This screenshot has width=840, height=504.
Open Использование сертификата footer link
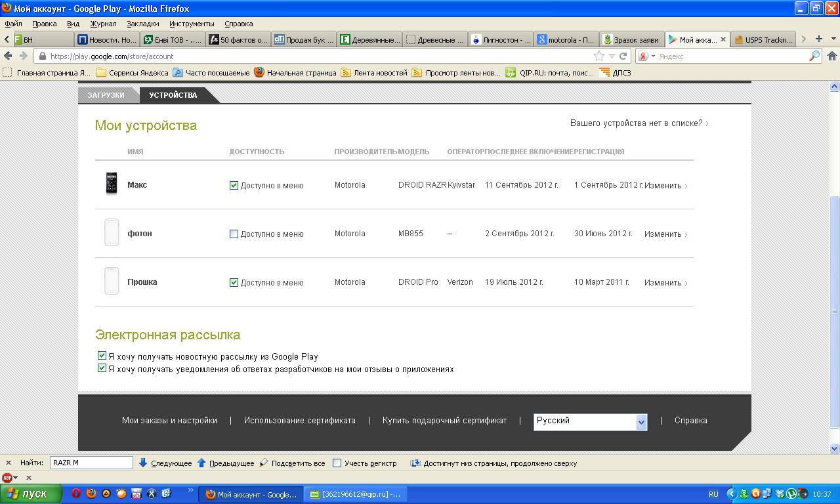300,421
